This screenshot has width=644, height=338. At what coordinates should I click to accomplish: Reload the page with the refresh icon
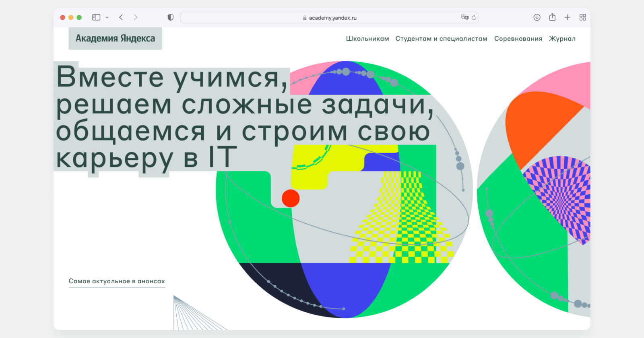pyautogui.click(x=474, y=17)
